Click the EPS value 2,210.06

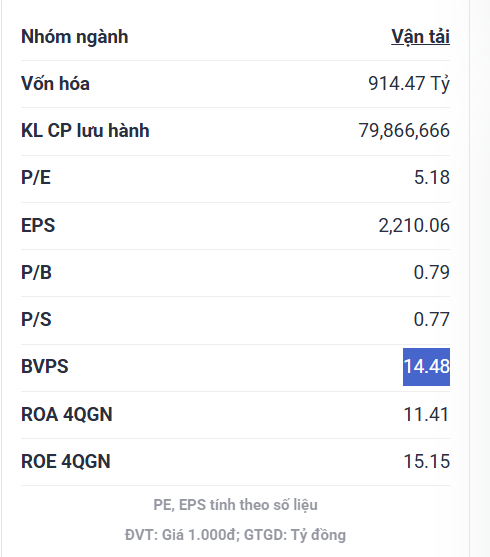[414, 226]
